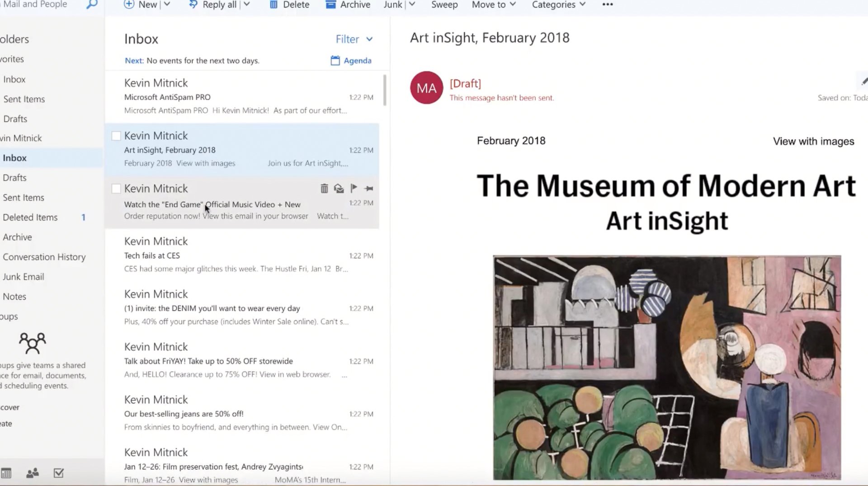Click the Kevin Mitnick account header

click(x=21, y=138)
